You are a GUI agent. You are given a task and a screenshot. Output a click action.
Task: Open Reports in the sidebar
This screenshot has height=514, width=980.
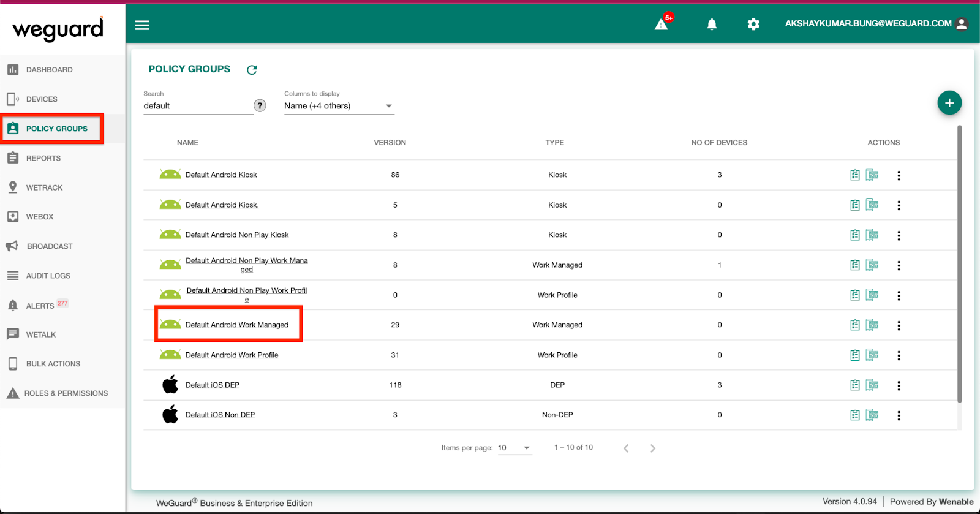(43, 158)
